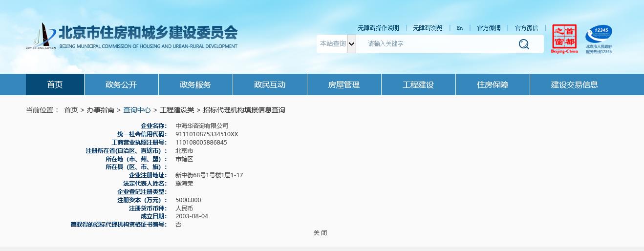Viewport: 644px width, 251px height.
Task: Click the 查询中心 breadcrumb link
Action: [x=137, y=110]
